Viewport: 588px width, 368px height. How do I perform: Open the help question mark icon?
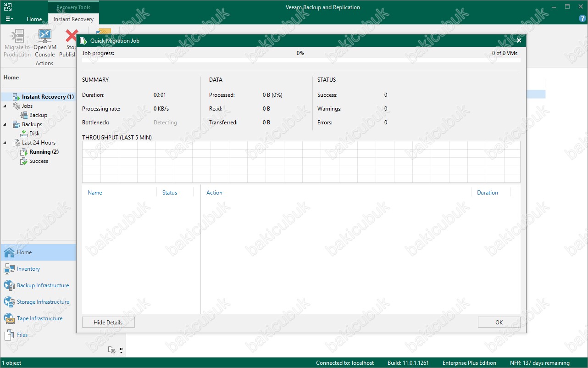click(582, 19)
